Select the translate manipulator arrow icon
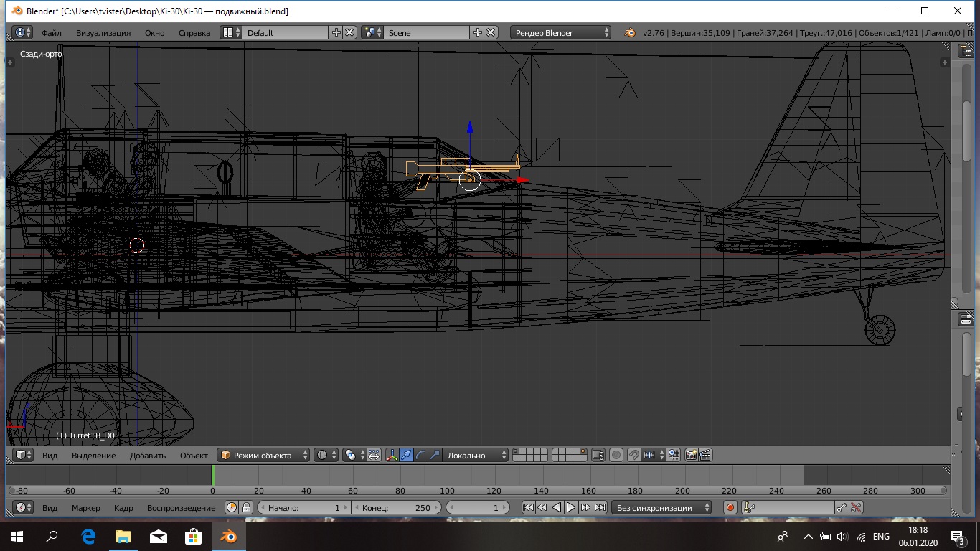 pos(407,455)
